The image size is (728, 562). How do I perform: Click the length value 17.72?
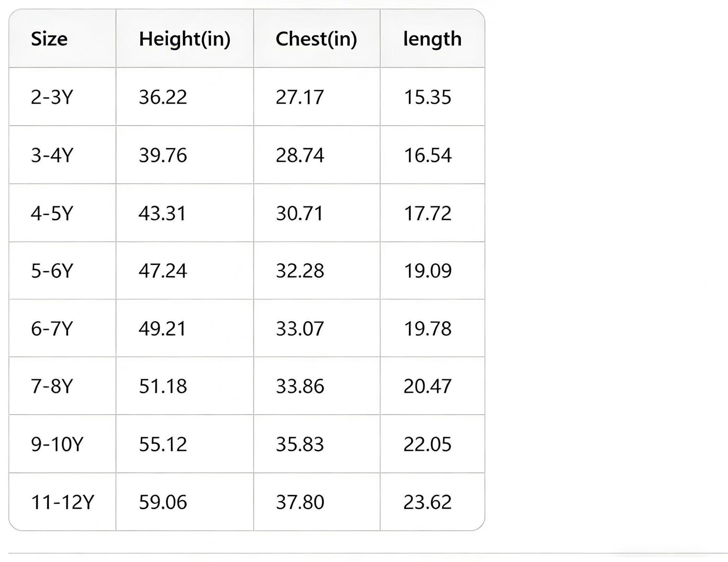coord(427,213)
